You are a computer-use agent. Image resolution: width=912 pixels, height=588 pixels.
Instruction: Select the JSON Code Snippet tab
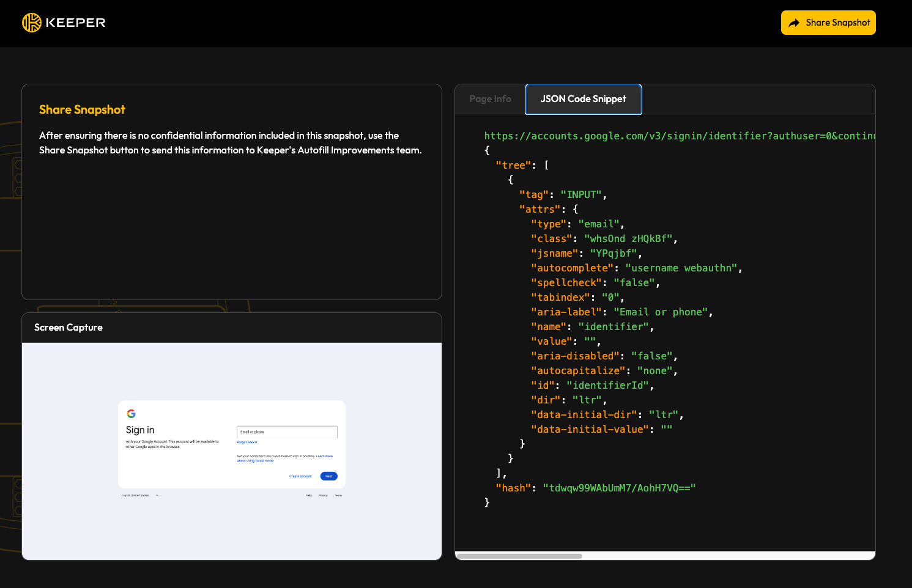(583, 99)
